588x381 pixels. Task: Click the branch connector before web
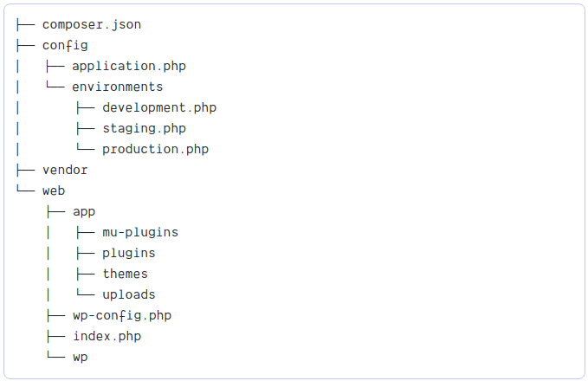pos(25,190)
